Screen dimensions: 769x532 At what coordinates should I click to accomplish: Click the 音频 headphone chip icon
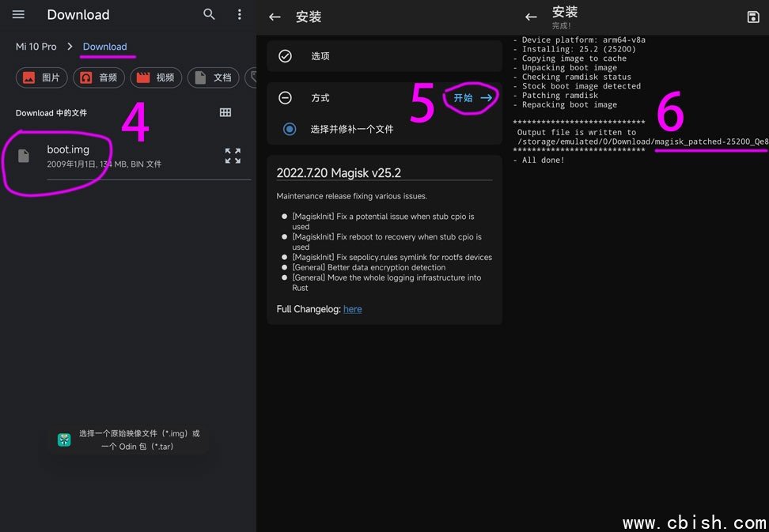tap(85, 77)
